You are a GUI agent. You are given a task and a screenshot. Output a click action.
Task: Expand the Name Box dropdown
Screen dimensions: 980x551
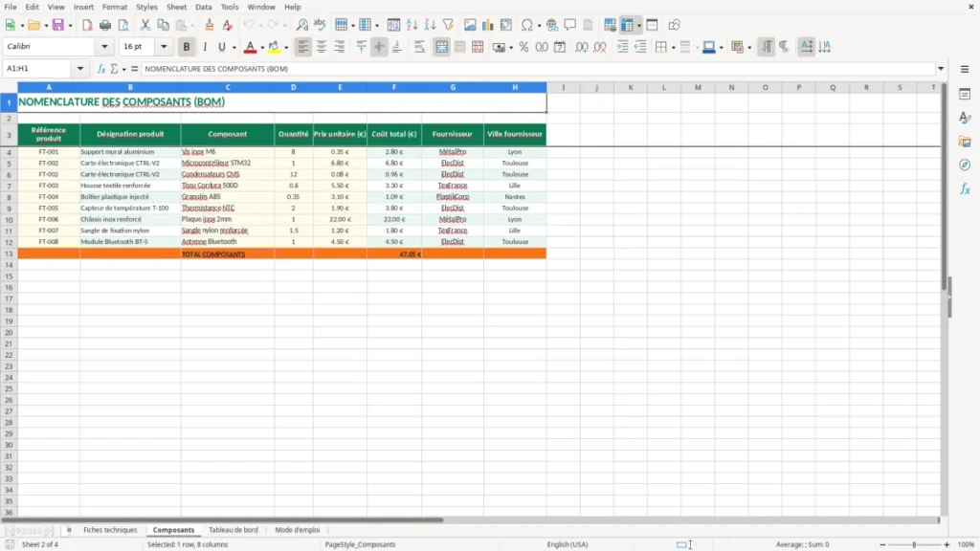click(x=80, y=69)
